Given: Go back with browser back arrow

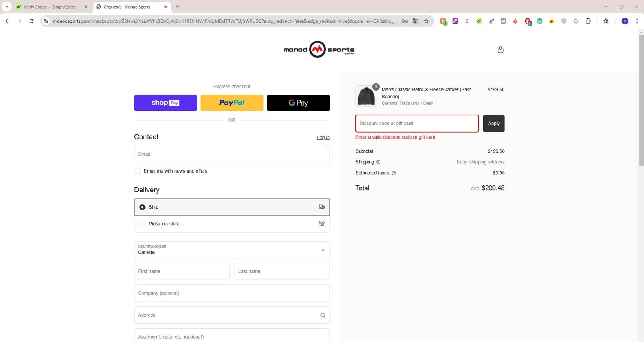Looking at the screenshot, I should click(x=7, y=21).
